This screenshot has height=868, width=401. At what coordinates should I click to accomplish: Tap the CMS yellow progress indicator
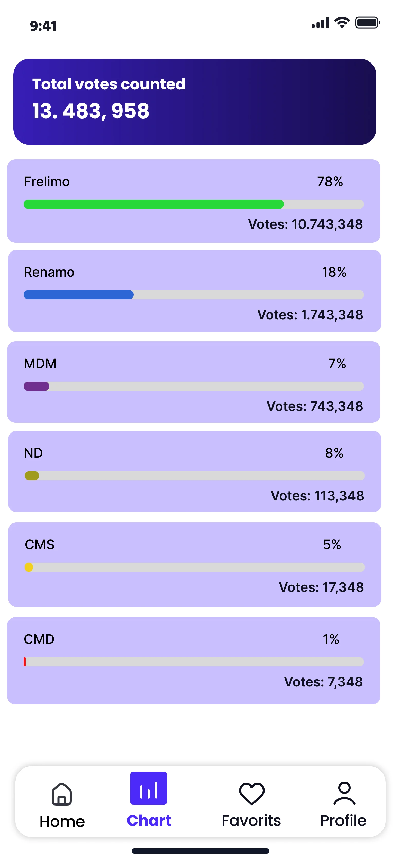29,567
